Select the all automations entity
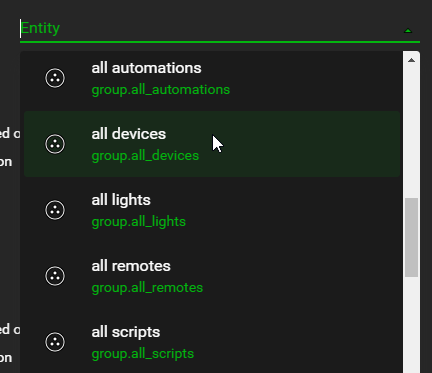Viewport: 432px width, 373px height. 212,78
